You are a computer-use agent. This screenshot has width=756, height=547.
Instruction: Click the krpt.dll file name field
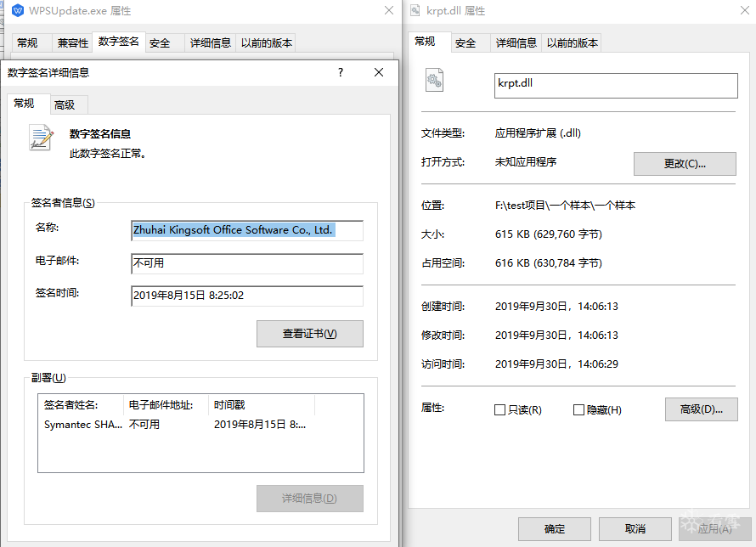pyautogui.click(x=616, y=85)
